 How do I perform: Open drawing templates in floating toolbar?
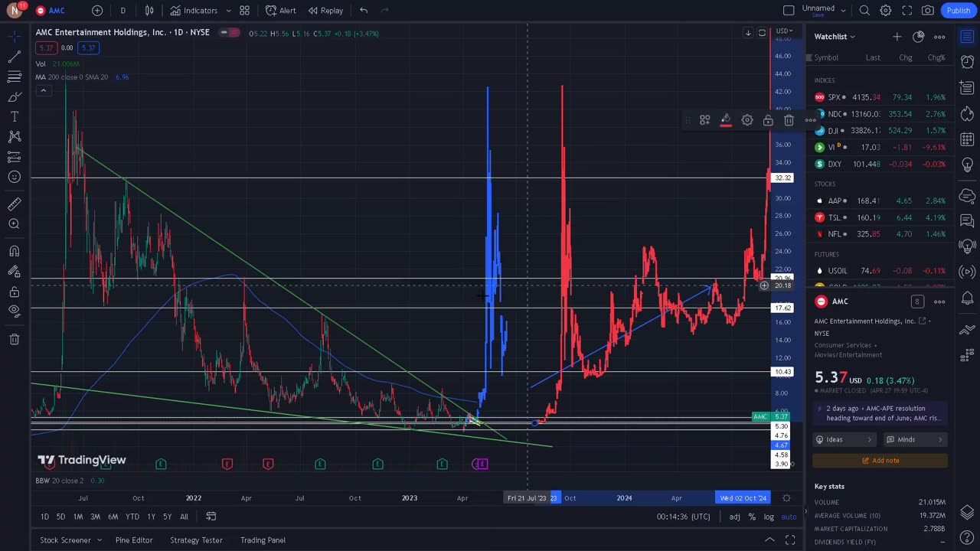coord(705,120)
